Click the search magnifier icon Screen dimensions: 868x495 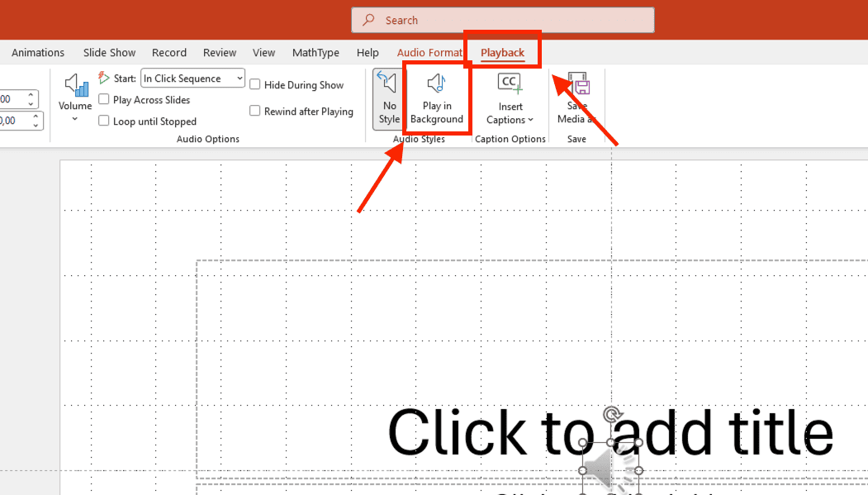pyautogui.click(x=368, y=20)
